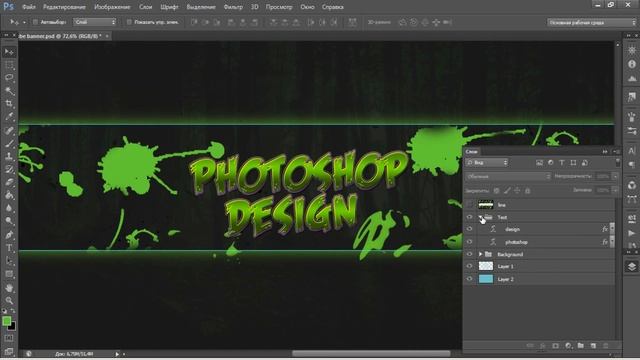
Task: Expand design layer effects arrow
Action: [x=612, y=229]
